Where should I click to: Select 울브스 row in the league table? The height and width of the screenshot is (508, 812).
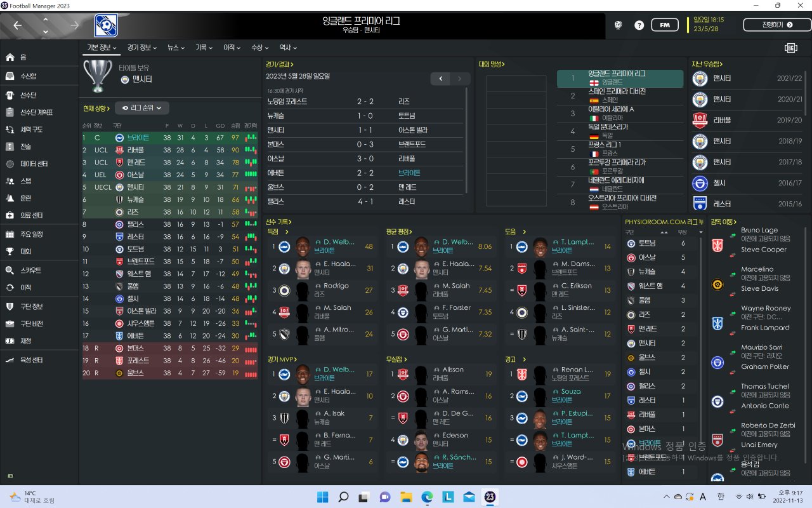pyautogui.click(x=170, y=373)
